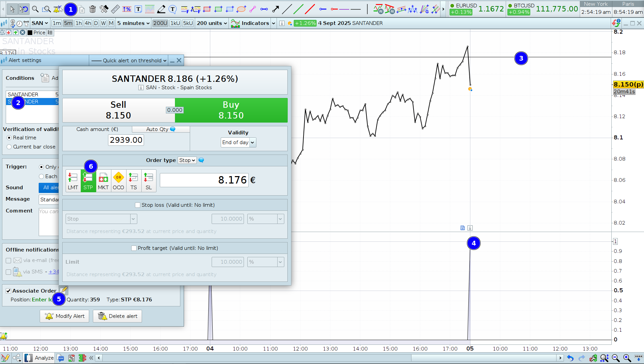
Task: Click the cash amount 2939.00 field
Action: click(126, 140)
